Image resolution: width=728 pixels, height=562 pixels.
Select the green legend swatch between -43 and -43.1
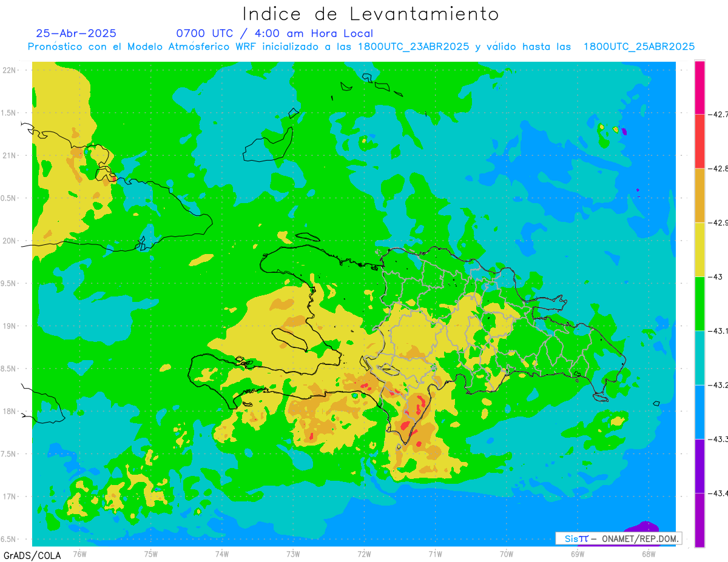coord(699,303)
